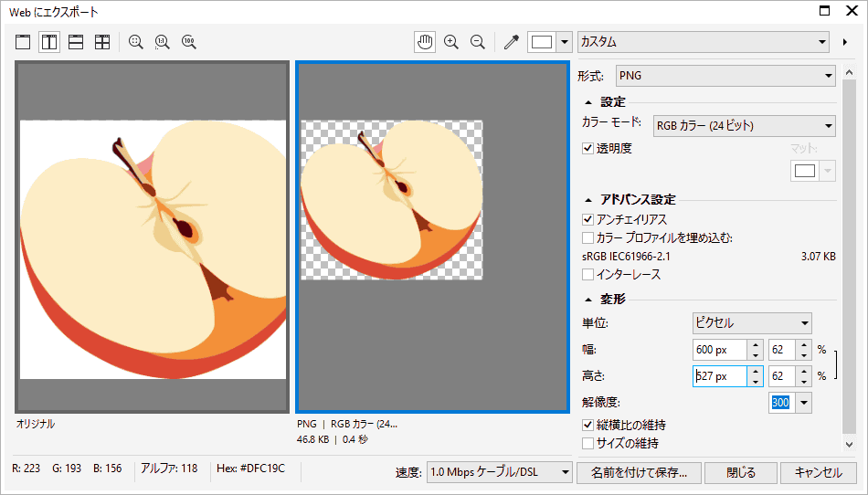This screenshot has width=868, height=495.
Task: Click the 3.07 KB profile size text
Action: (818, 257)
